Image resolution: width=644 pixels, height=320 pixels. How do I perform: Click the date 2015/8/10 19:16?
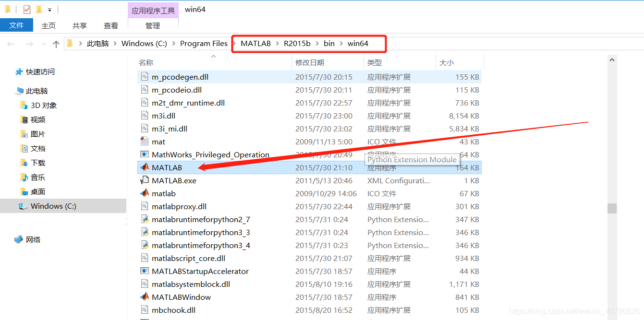pyautogui.click(x=324, y=284)
